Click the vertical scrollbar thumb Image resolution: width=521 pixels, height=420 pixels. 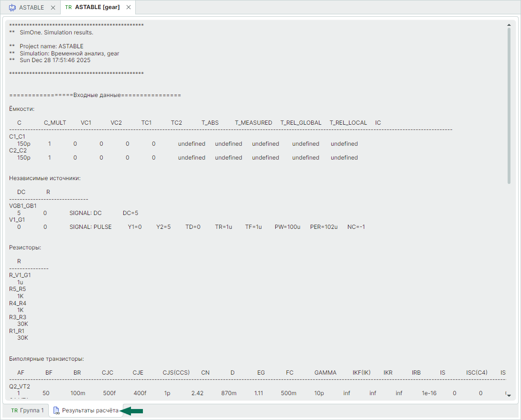point(509,105)
